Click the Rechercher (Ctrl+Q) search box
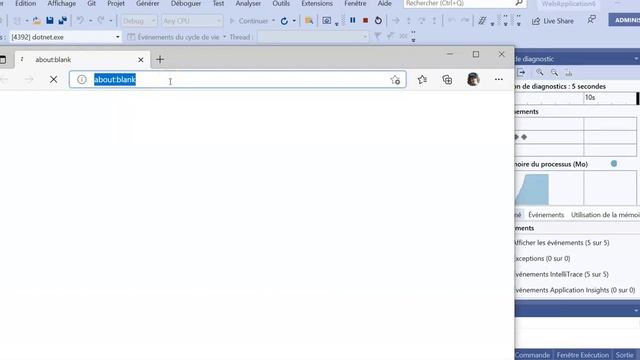 (x=464, y=3)
